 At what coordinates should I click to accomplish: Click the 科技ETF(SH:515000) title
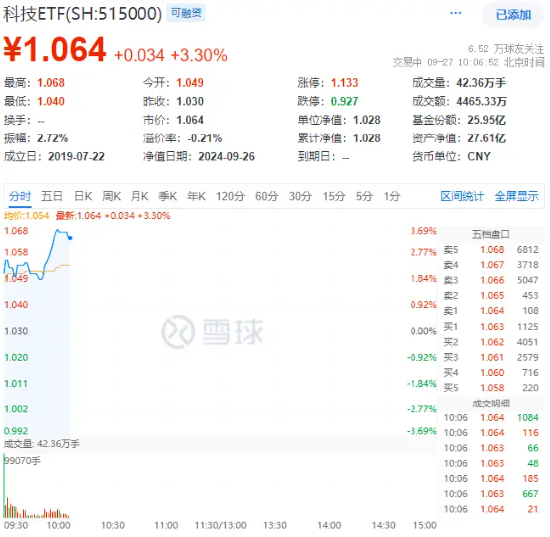tap(82, 14)
